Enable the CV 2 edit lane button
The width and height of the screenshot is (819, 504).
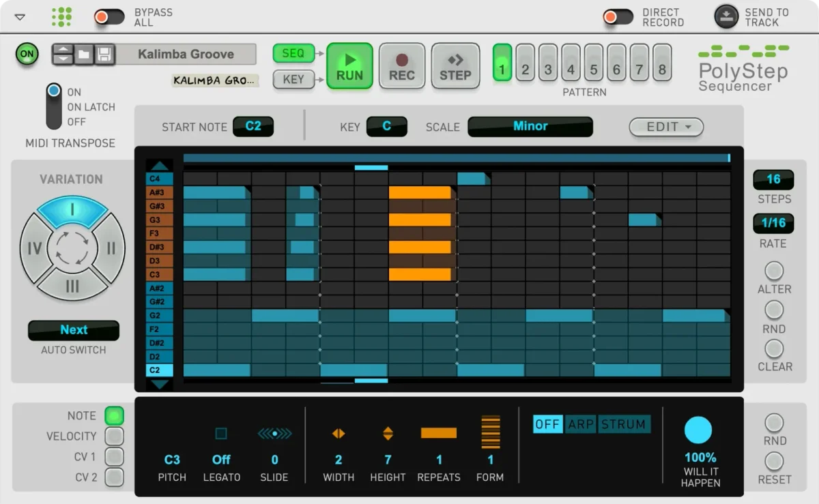114,477
